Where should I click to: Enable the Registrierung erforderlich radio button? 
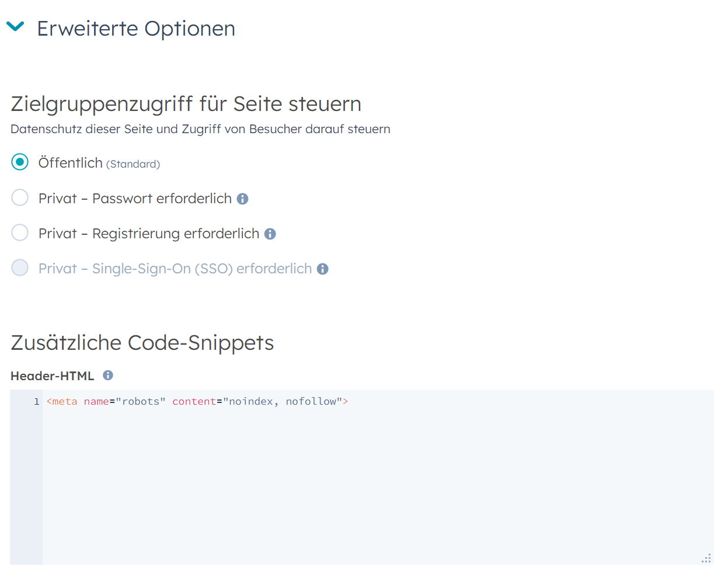point(20,233)
